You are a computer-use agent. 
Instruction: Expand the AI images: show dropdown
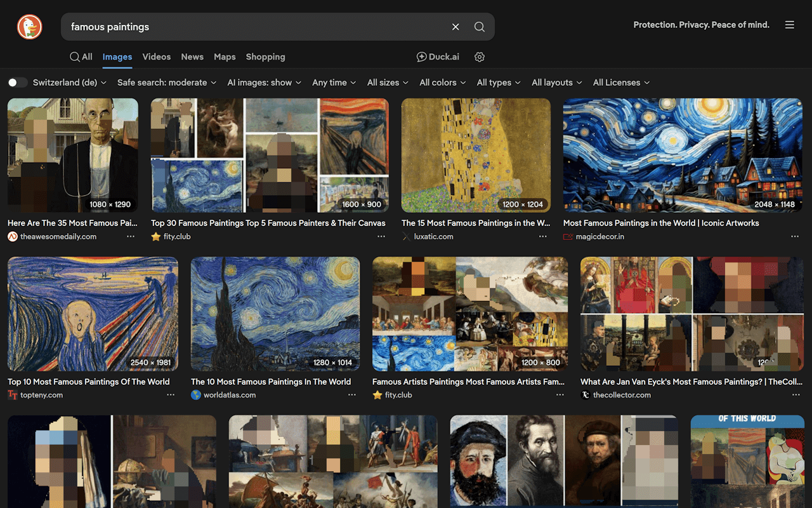pyautogui.click(x=264, y=83)
